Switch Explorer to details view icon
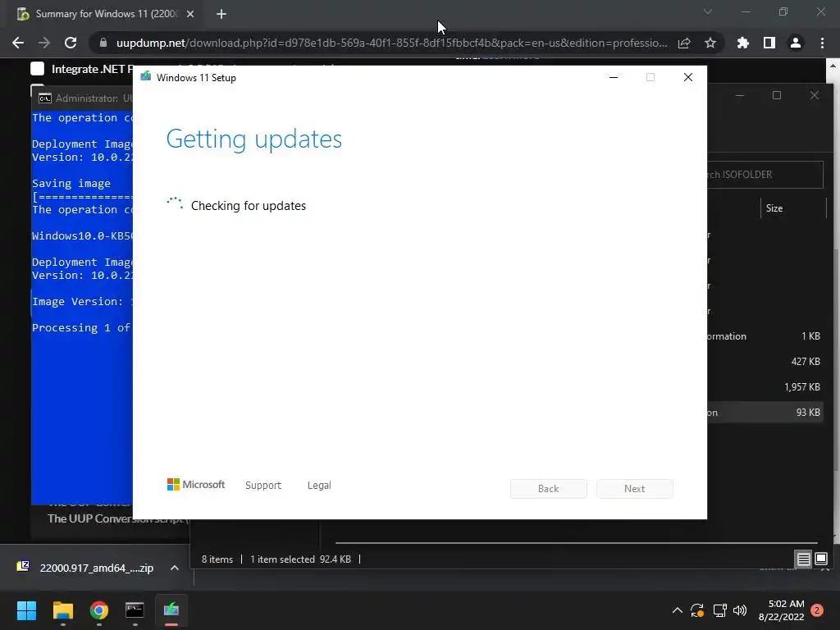 (x=804, y=559)
